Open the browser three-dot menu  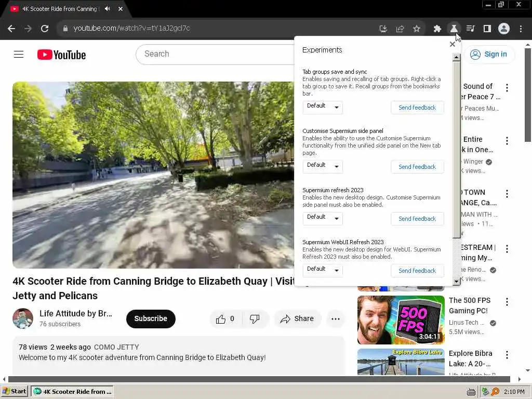[521, 29]
